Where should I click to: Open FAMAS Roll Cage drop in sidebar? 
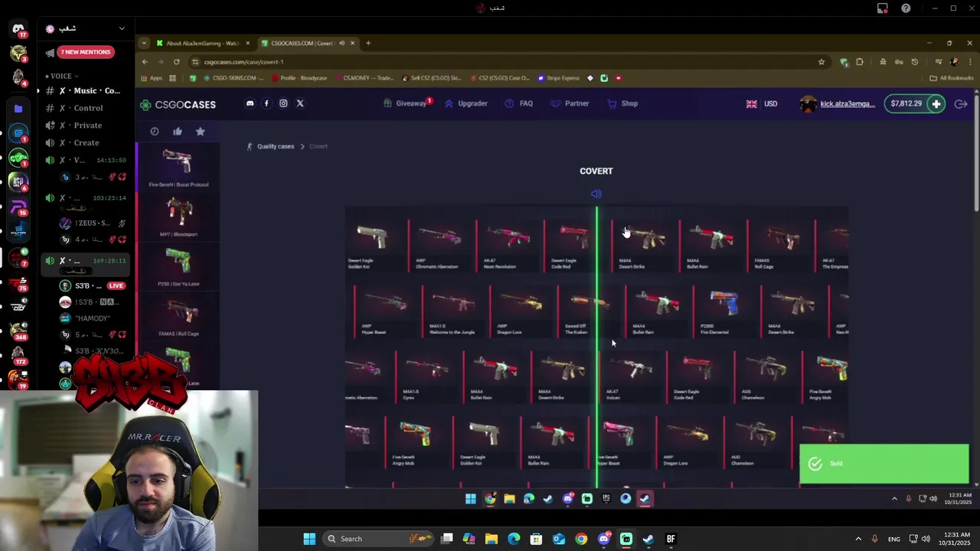pos(178,317)
